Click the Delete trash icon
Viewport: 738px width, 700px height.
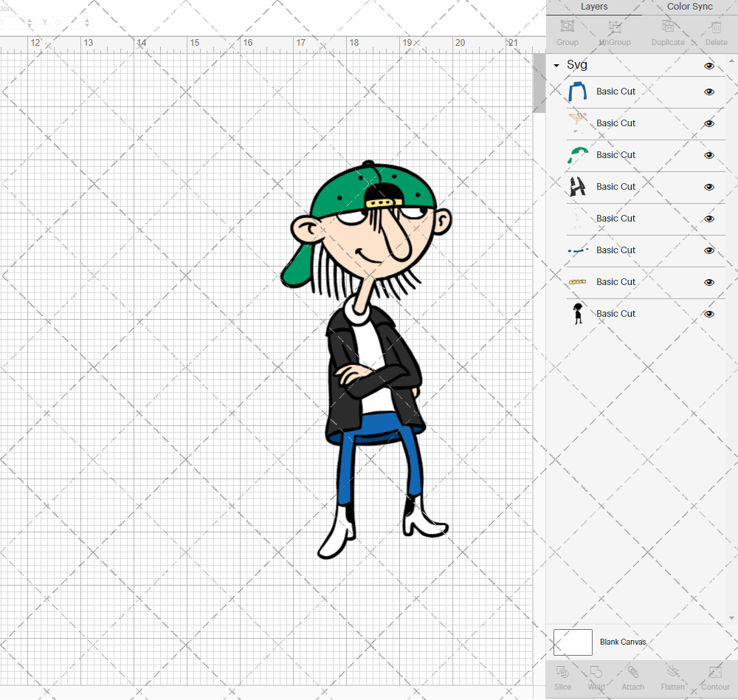[716, 27]
